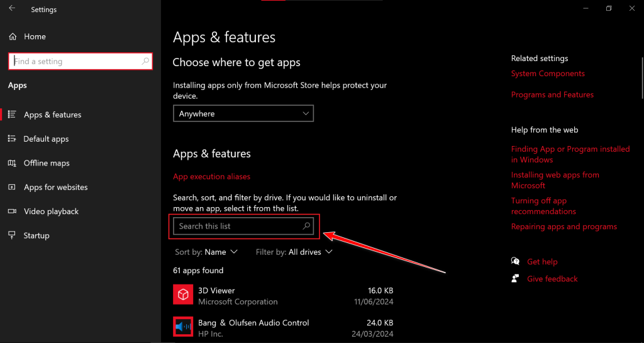The image size is (644, 343).
Task: Go to Default apps section
Action: tap(46, 139)
